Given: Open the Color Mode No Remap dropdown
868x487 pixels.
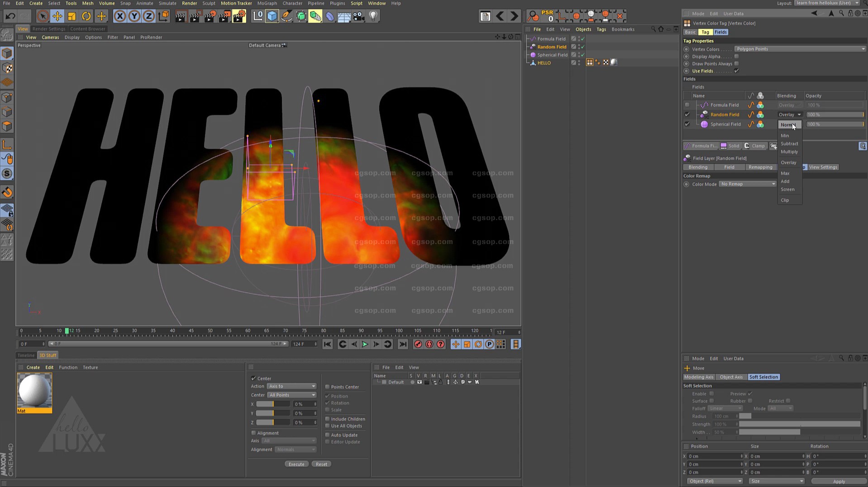Looking at the screenshot, I should (747, 184).
